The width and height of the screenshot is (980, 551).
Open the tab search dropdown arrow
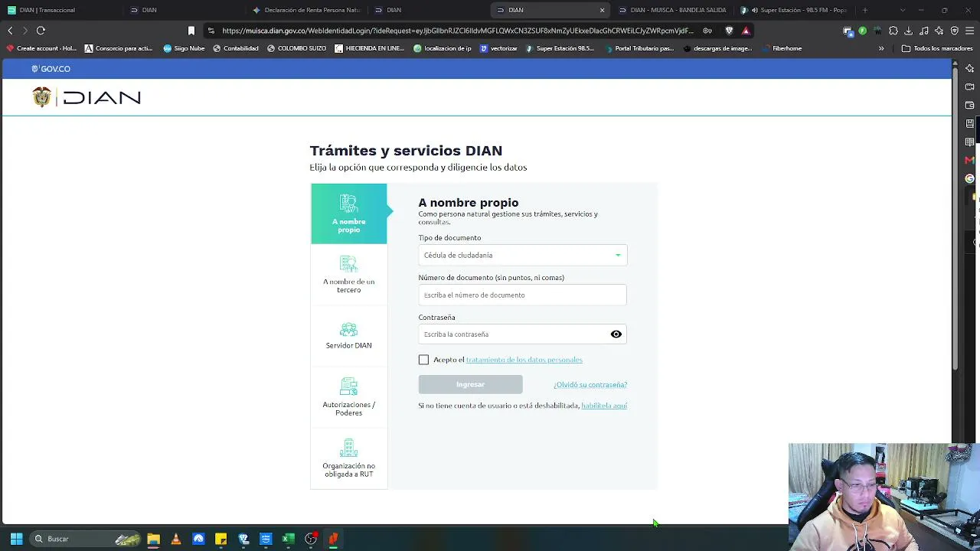tap(902, 10)
